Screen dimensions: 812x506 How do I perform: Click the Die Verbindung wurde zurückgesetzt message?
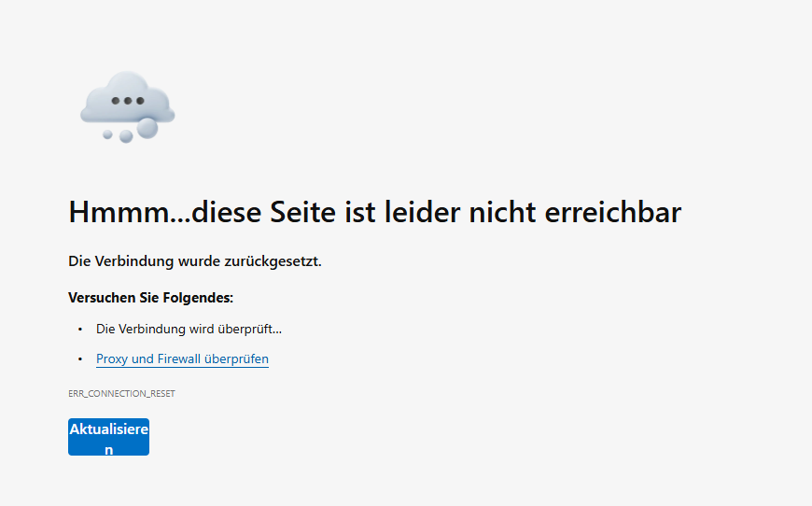click(195, 261)
